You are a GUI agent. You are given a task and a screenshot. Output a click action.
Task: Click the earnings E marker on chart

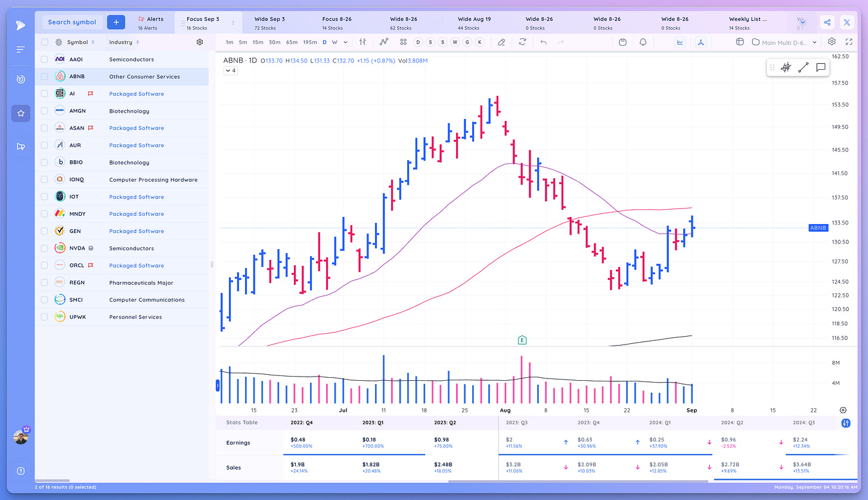pos(522,340)
